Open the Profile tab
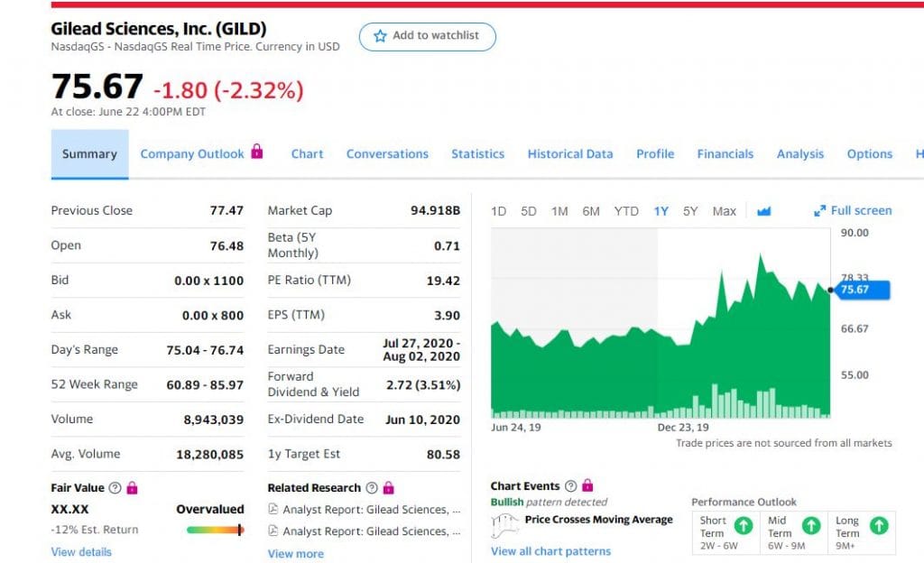The width and height of the screenshot is (924, 563). pos(655,153)
